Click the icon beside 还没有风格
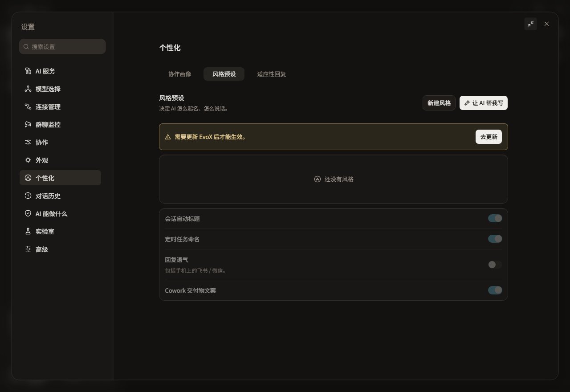The width and height of the screenshot is (570, 392). tap(318, 179)
